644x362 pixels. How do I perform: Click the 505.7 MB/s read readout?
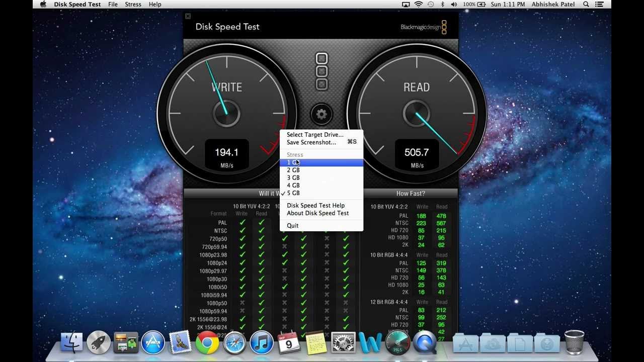click(417, 155)
